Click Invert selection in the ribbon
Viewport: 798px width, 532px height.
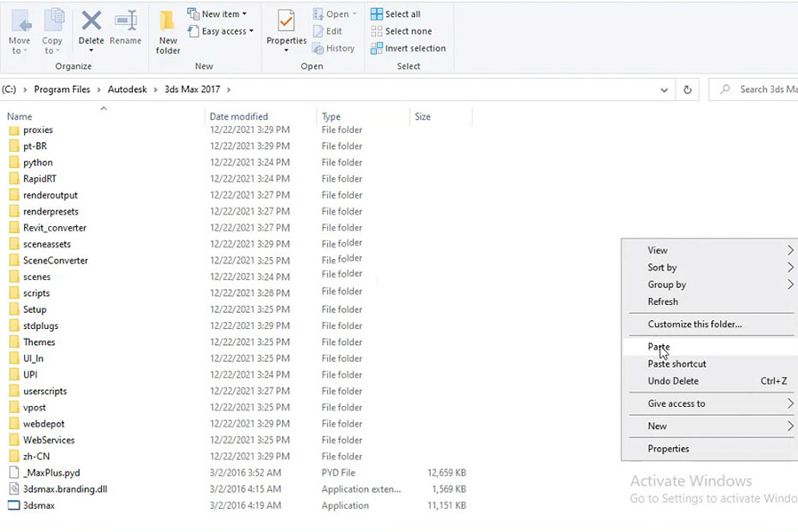408,49
